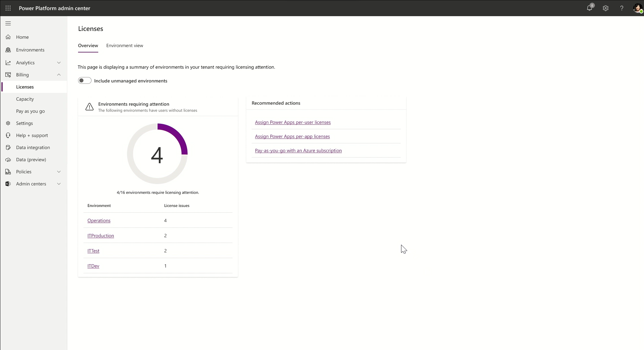Expand the Analytics chevron
This screenshot has height=350, width=644.
[59, 63]
